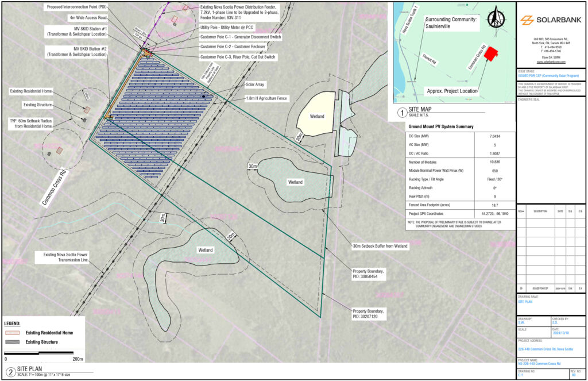Click the 0 to 200m scale bar
Screen dimensions: 588x381
tap(39, 353)
